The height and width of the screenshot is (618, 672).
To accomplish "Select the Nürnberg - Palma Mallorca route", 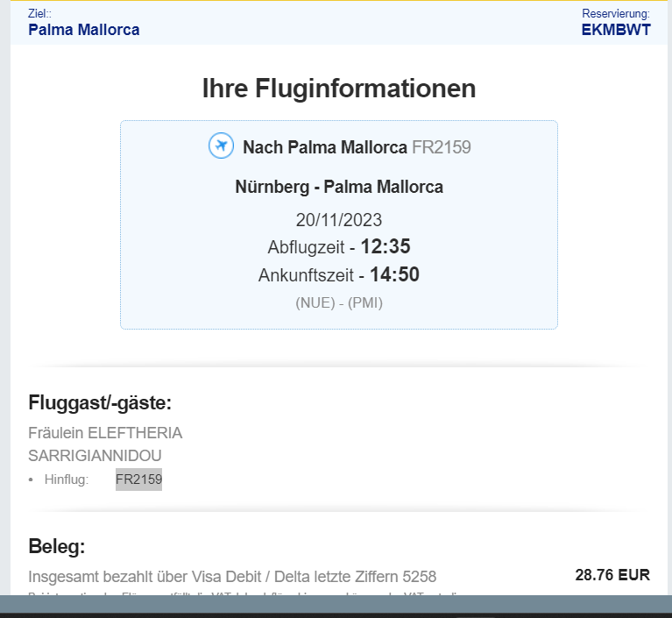I will [339, 187].
